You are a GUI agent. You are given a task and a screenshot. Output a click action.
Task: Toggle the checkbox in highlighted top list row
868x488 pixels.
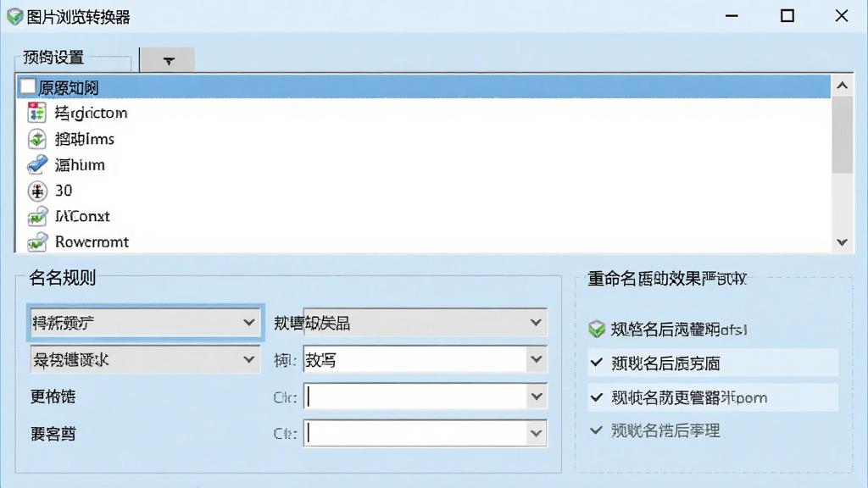tap(28, 87)
